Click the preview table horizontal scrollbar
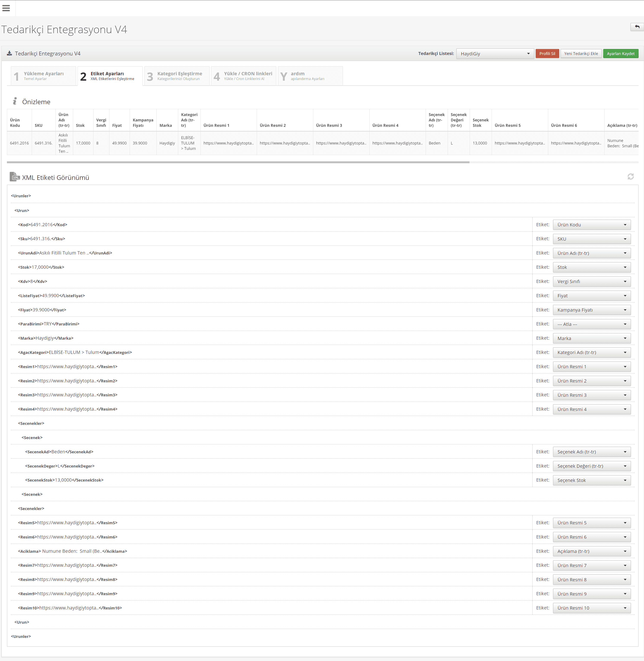644x661 pixels. click(238, 162)
